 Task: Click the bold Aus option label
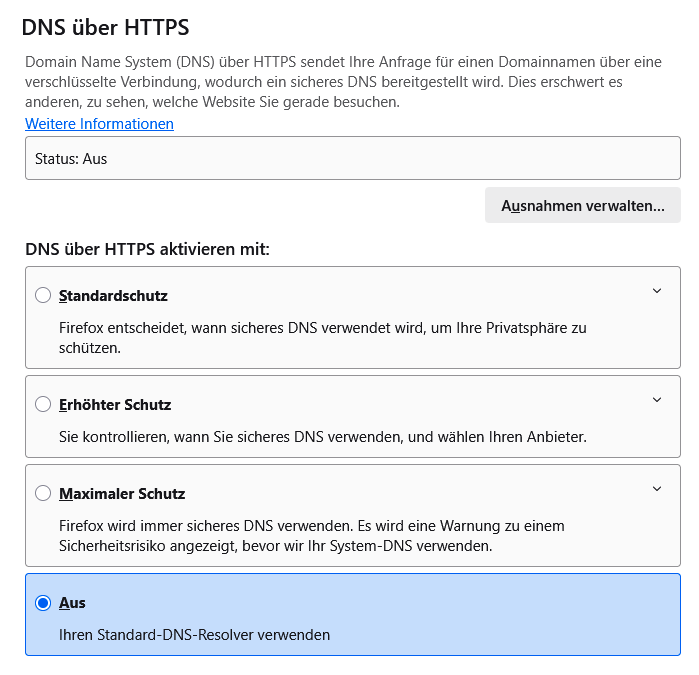click(x=72, y=603)
